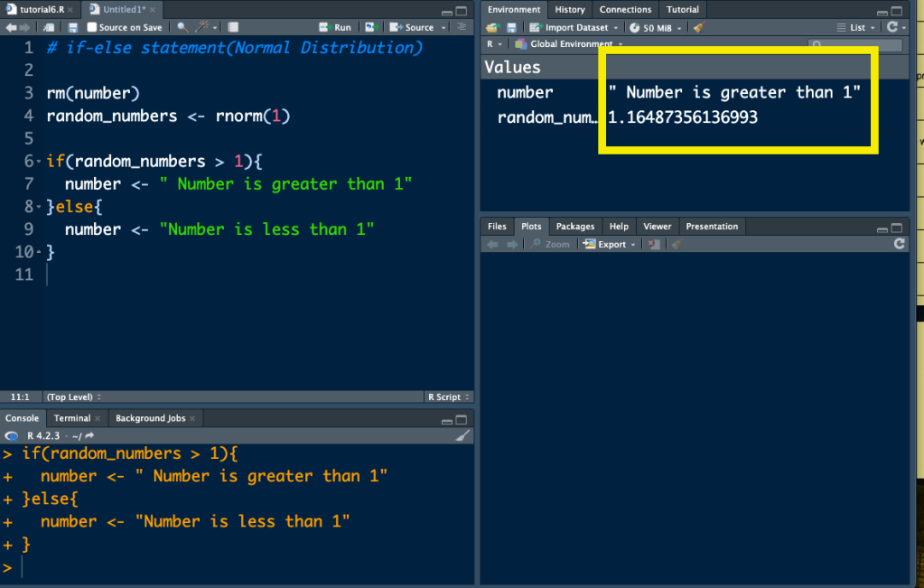Run the current line with the Run icon
The image size is (924, 588).
[334, 27]
